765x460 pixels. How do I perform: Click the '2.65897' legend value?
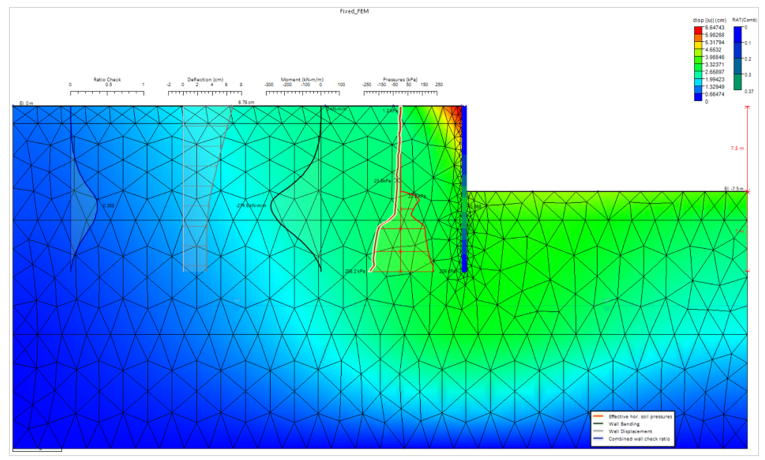coord(715,72)
